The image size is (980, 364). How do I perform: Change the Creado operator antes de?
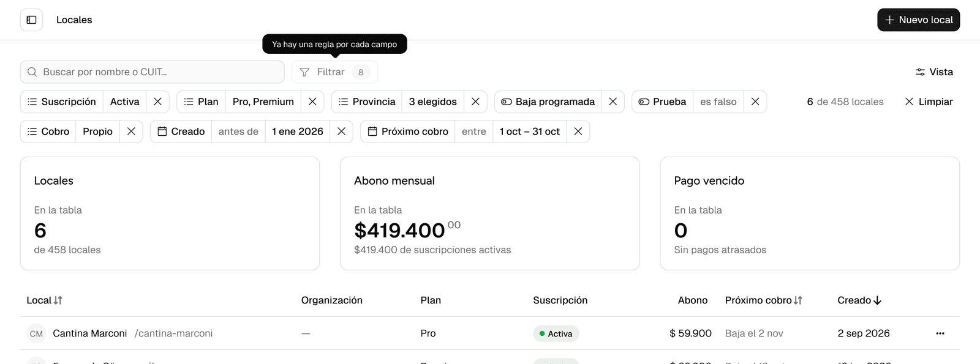(238, 132)
